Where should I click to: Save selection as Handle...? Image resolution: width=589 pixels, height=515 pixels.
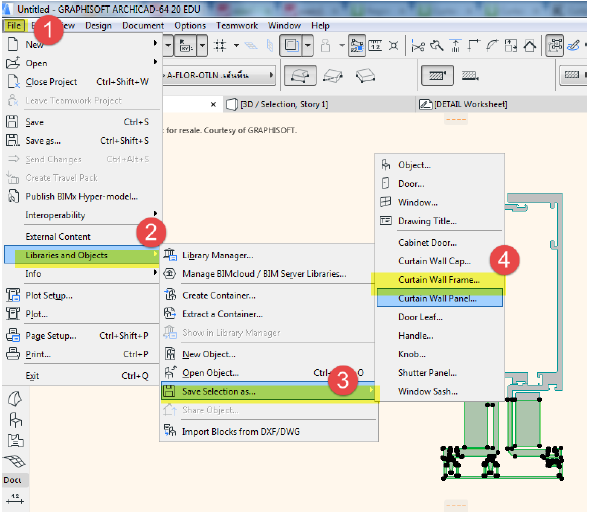(x=440, y=335)
